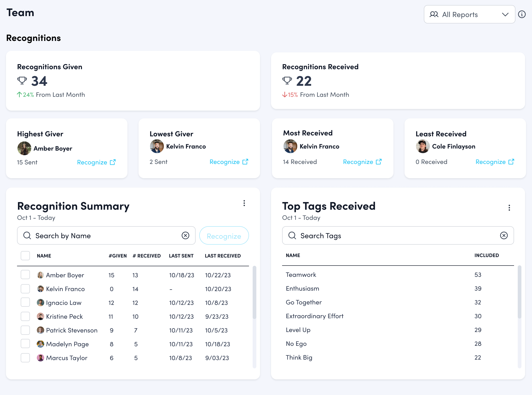Check the checkbox next to Ignacio Law

pyautogui.click(x=25, y=302)
